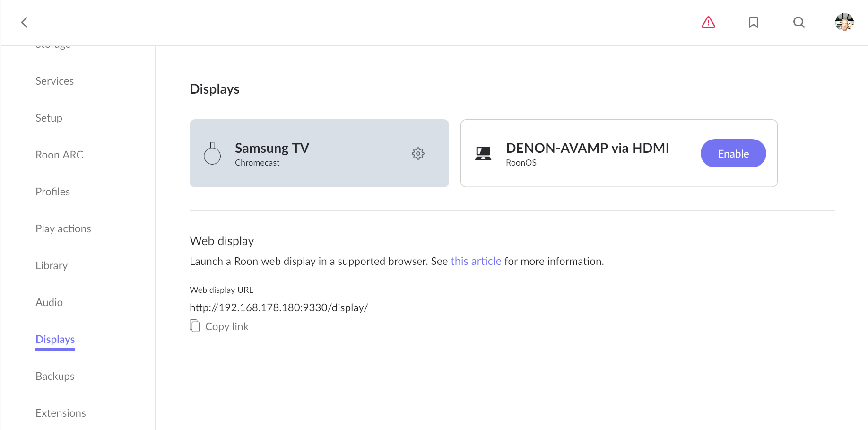
Task: Click the copy clipboard icon
Action: (195, 326)
